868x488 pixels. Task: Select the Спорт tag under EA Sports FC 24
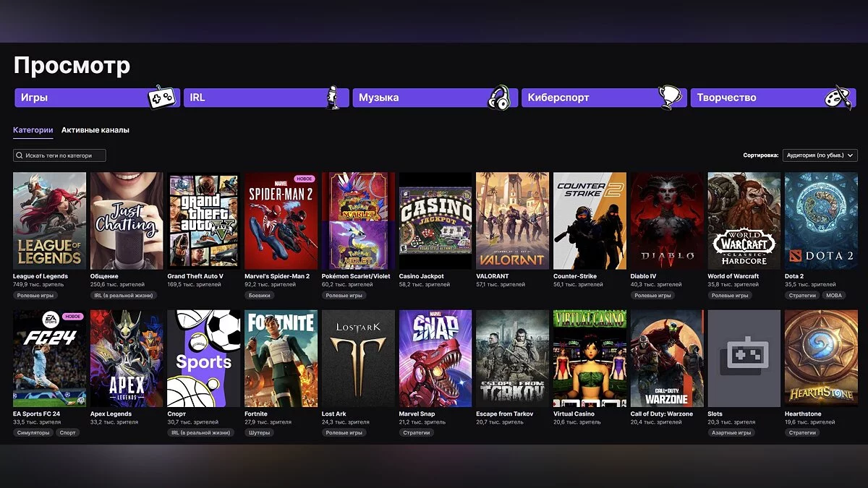tap(67, 433)
